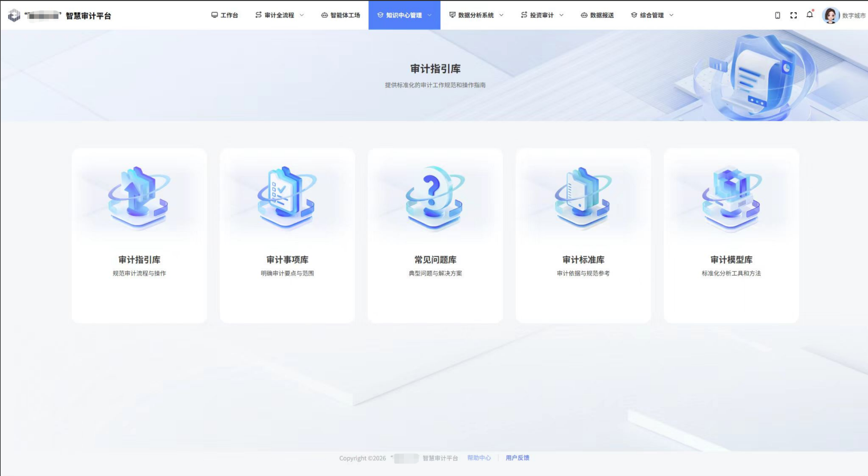868x476 pixels.
Task: Open the 工作台 menu item
Action: pos(225,15)
